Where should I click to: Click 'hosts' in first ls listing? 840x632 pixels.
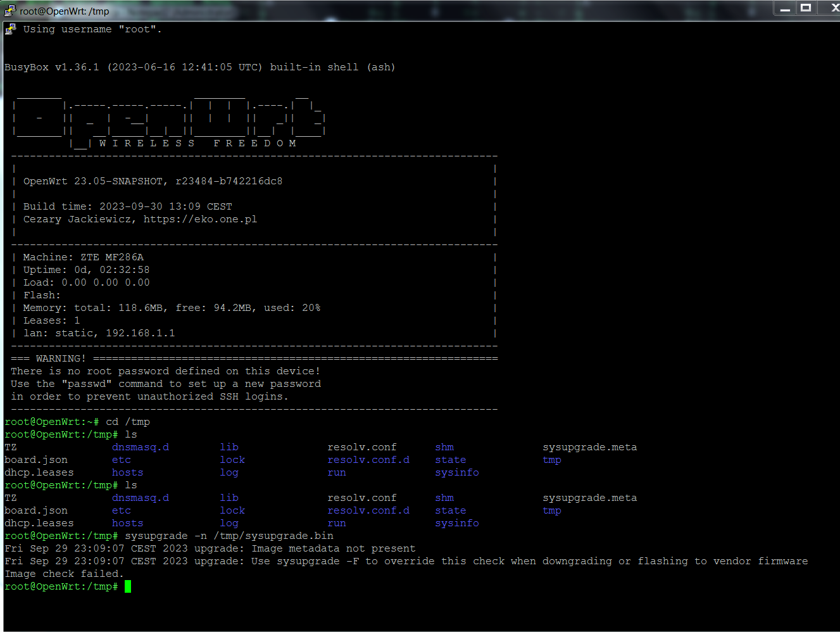[128, 472]
